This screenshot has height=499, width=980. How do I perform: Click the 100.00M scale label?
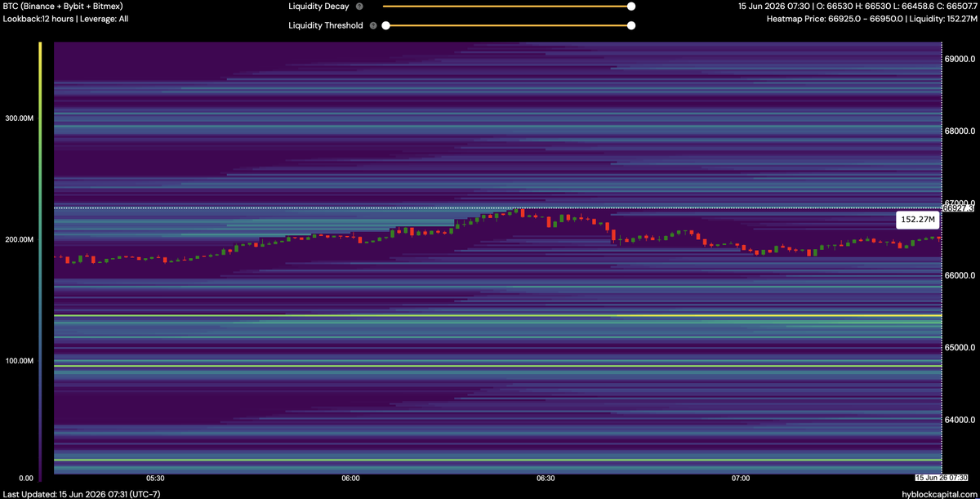[x=20, y=360]
